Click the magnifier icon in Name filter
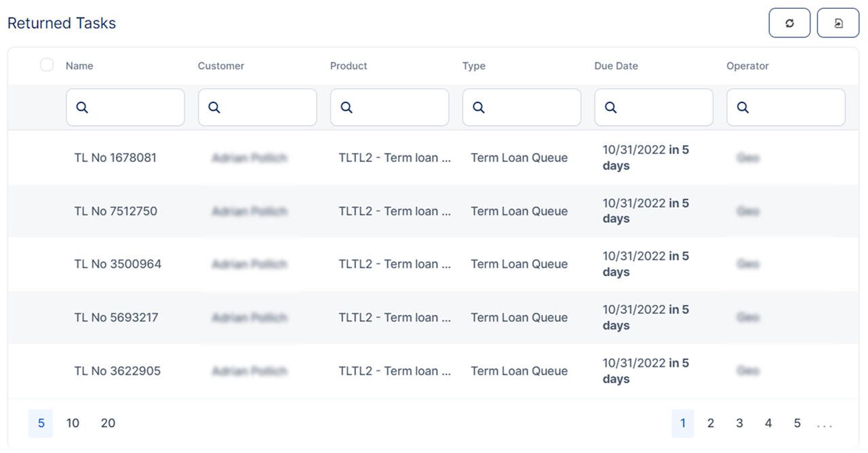The width and height of the screenshot is (868, 453). pos(82,107)
